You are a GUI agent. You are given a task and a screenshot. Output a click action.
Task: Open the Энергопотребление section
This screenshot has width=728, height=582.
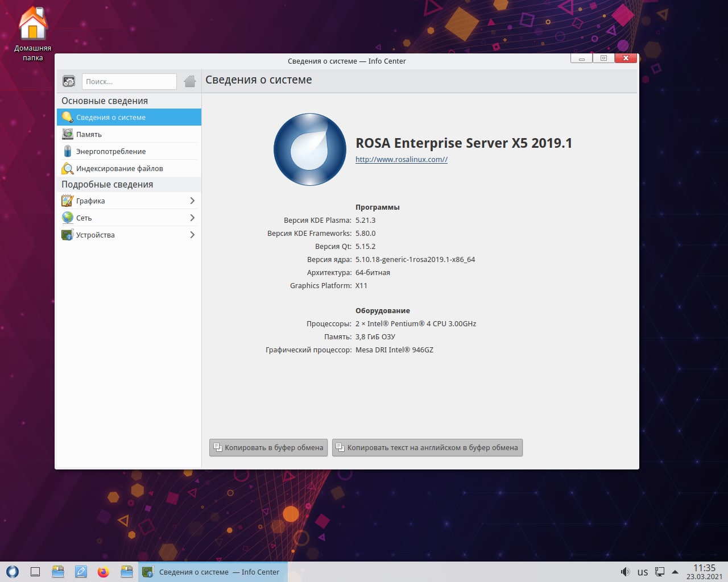point(129,151)
